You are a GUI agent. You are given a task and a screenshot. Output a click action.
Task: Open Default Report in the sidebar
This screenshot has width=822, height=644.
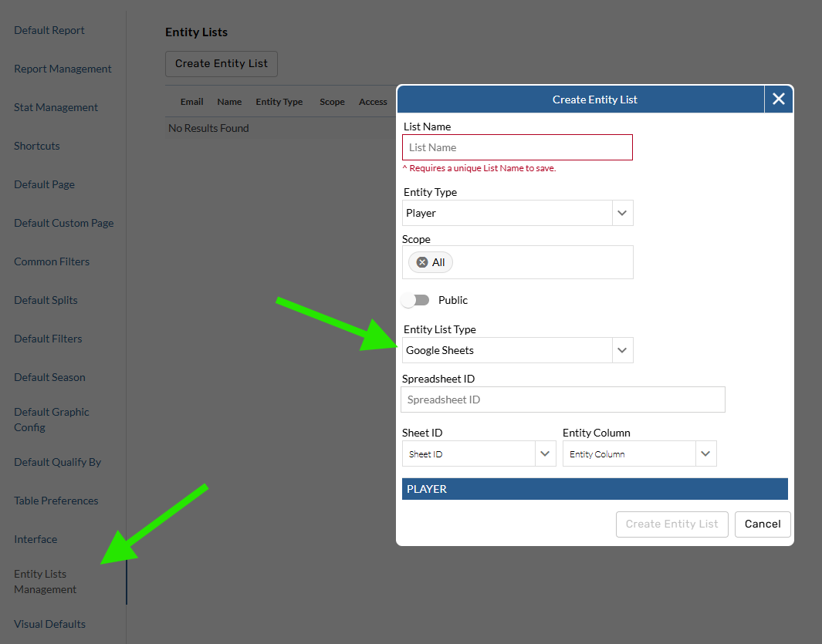(49, 30)
